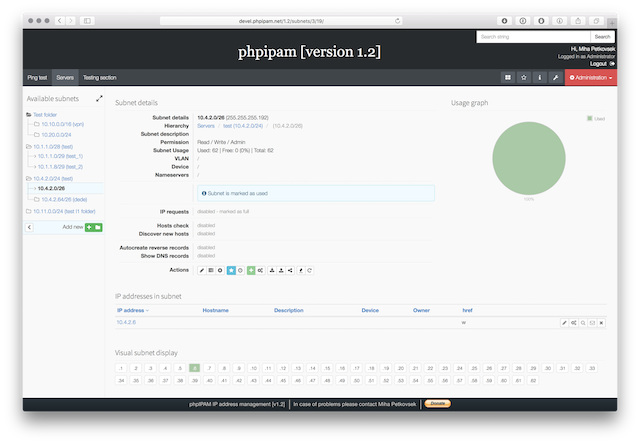
Task: Switch to the Ping test section tab
Action: click(x=37, y=77)
